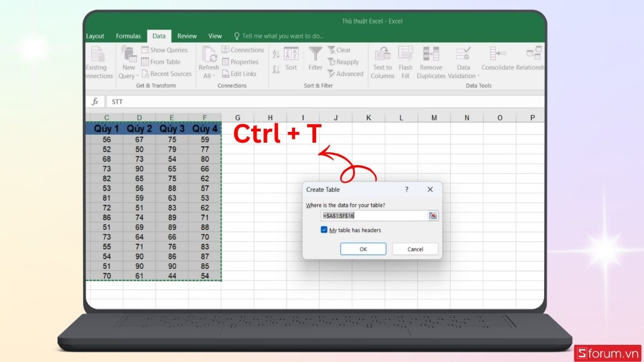Click the Quý 3 header cell

pyautogui.click(x=172, y=129)
